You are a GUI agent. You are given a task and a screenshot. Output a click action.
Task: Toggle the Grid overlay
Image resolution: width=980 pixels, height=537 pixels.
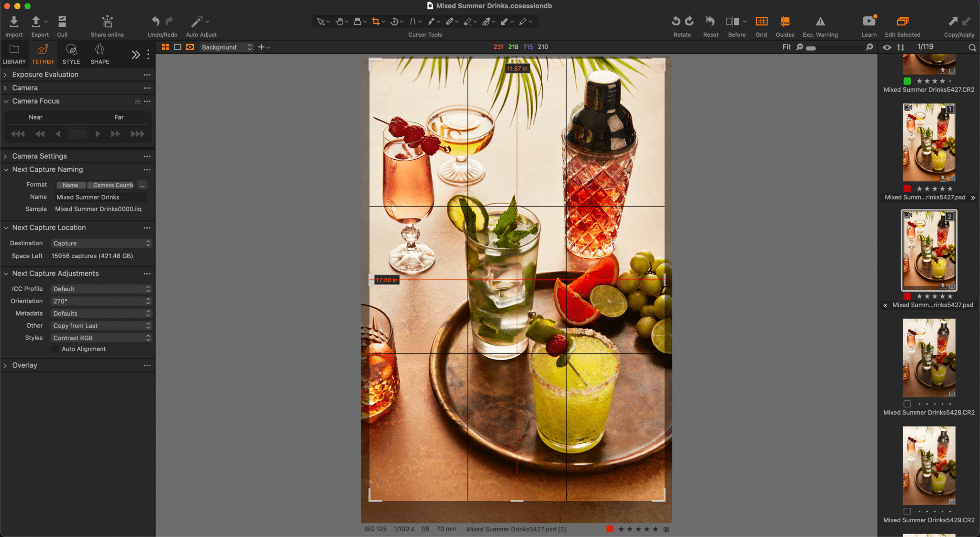(x=761, y=21)
